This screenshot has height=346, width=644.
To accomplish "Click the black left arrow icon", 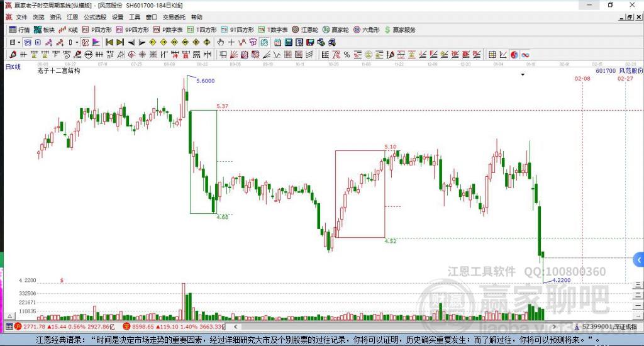I will point(131,42).
